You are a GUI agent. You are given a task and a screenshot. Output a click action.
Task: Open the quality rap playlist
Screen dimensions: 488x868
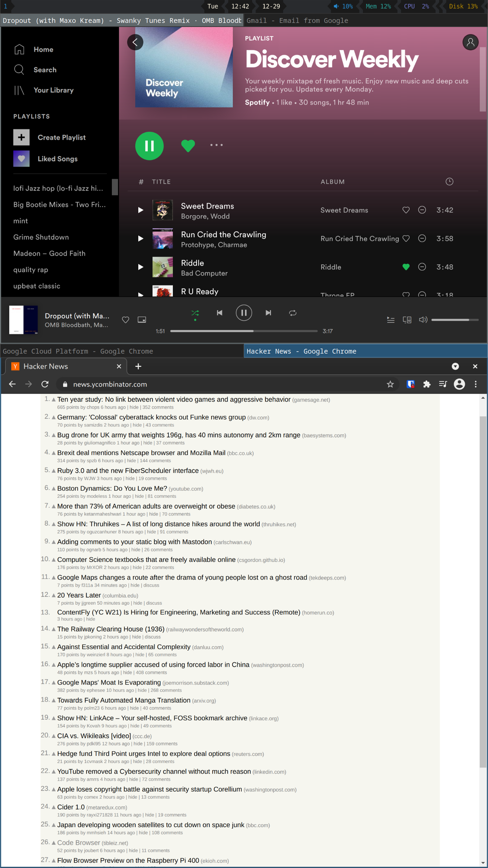[31, 270]
